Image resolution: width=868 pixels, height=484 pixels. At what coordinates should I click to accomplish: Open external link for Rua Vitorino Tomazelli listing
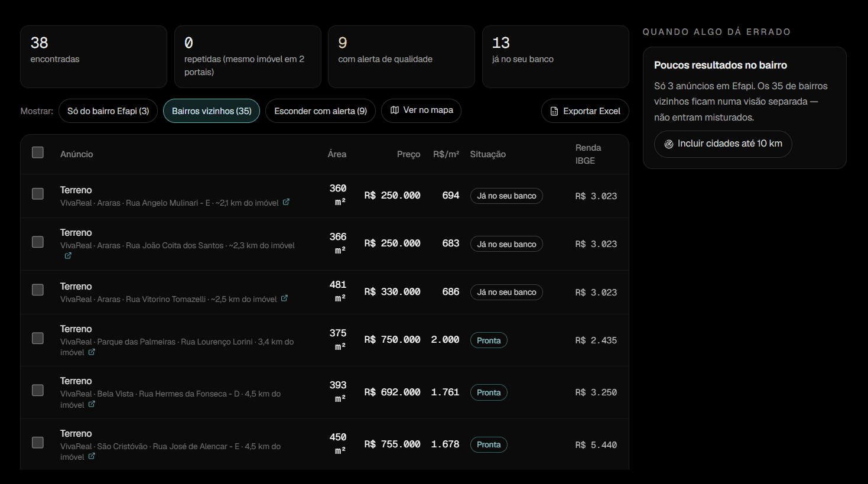click(284, 298)
